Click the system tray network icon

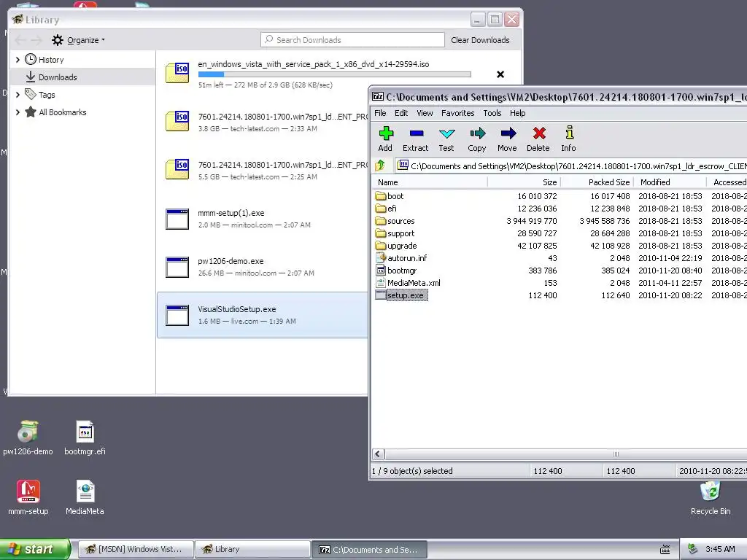pos(693,549)
